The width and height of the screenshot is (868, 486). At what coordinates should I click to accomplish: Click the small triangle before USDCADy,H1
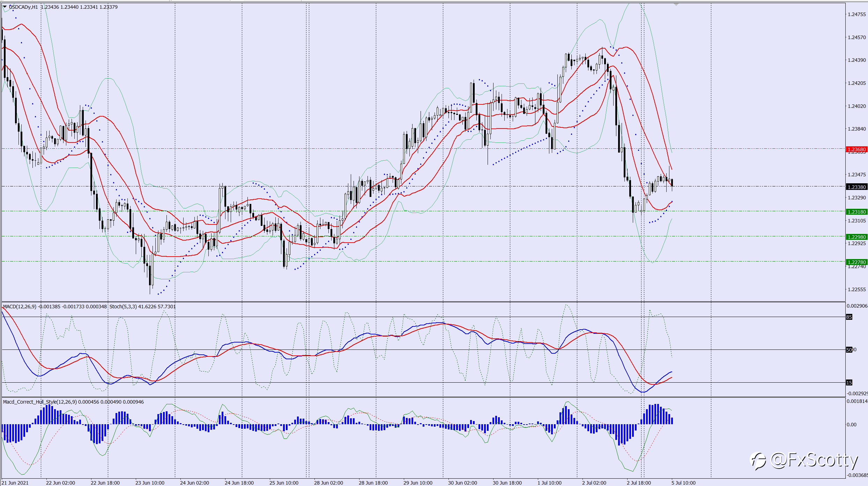(5, 7)
